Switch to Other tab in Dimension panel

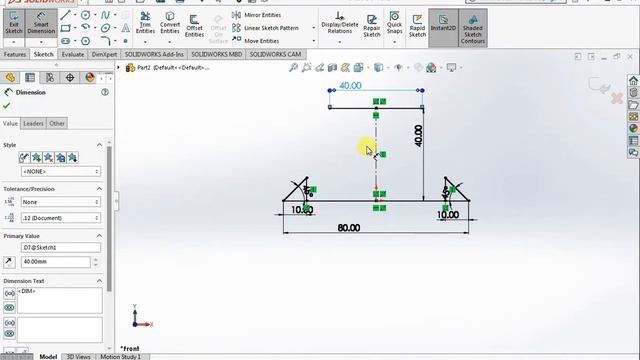tap(57, 123)
